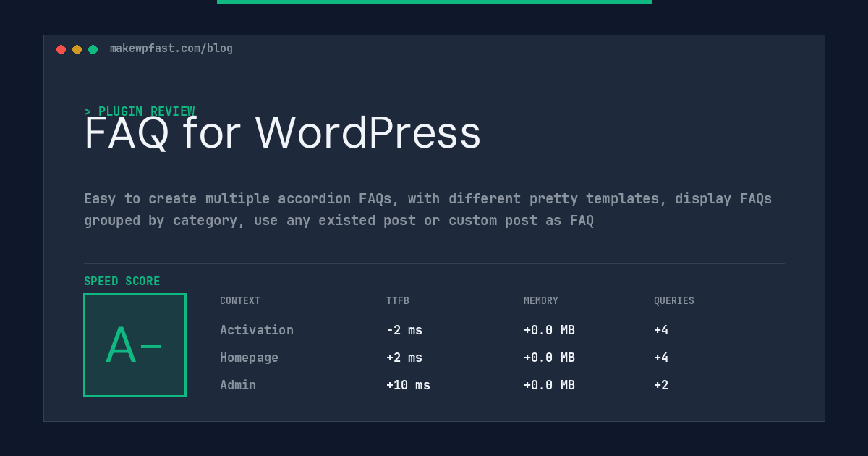Click the makewpfast.com/blog address text
868x456 pixels.
[171, 48]
